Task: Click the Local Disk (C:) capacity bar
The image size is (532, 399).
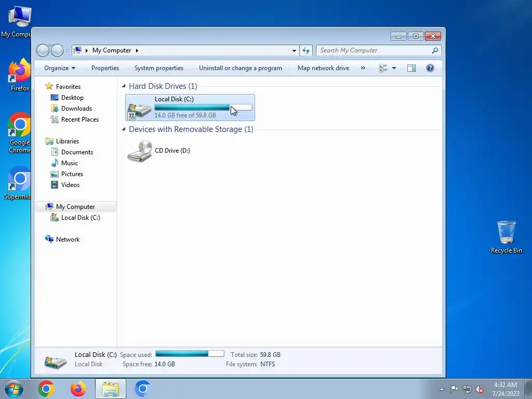Action: click(x=203, y=108)
